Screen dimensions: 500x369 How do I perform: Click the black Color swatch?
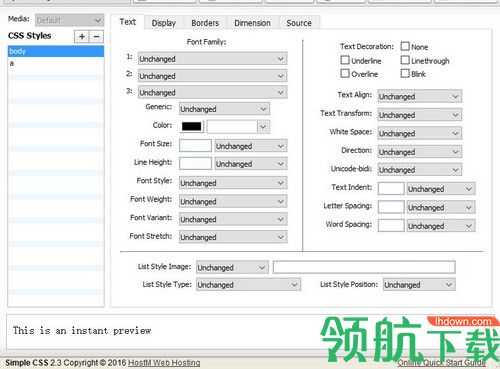point(192,126)
